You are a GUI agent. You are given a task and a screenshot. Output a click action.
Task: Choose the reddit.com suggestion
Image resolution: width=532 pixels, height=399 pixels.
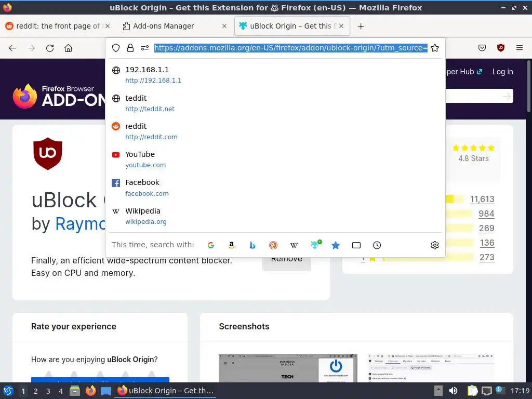coord(275,131)
